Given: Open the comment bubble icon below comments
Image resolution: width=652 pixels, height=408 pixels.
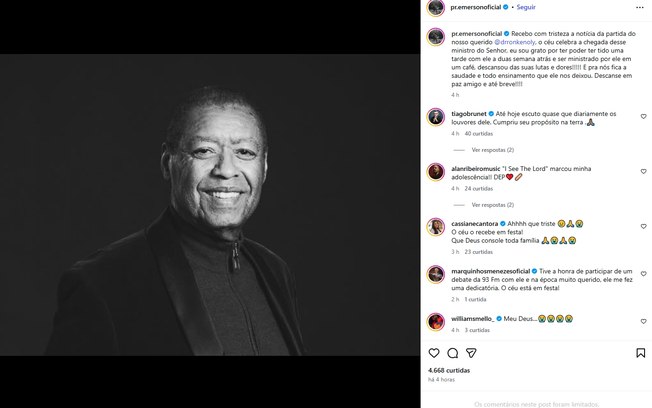Looking at the screenshot, I should tap(453, 353).
